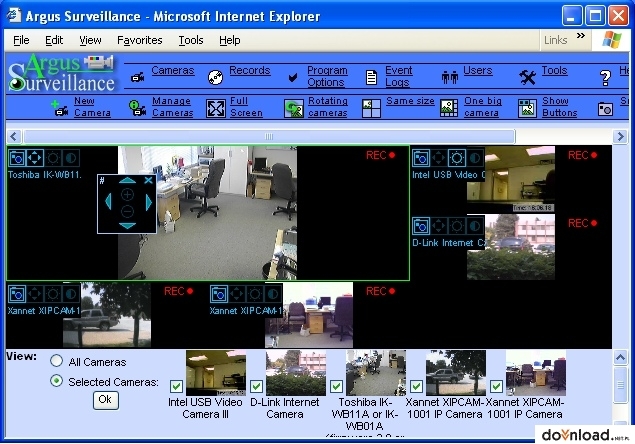
Task: Click brightness icon on Intel USB camera
Action: point(456,158)
